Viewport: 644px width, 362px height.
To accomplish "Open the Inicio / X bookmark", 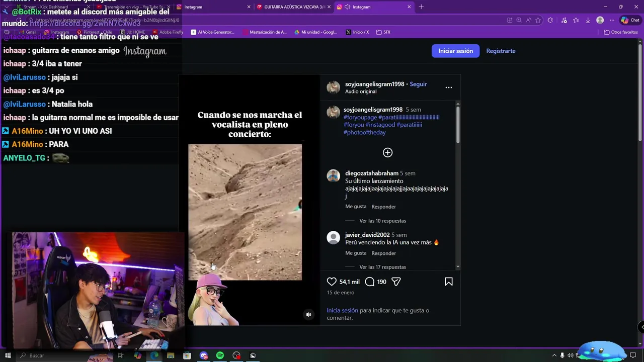I will pyautogui.click(x=357, y=32).
